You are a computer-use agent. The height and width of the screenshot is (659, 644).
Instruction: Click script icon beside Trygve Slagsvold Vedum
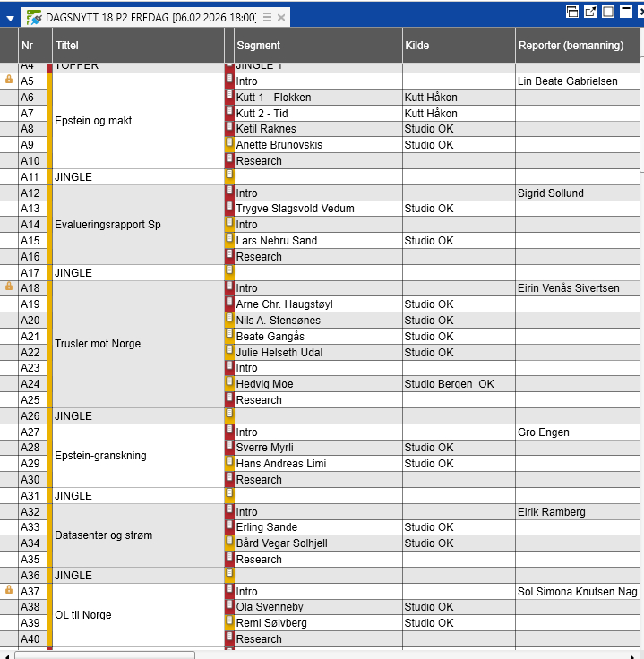coord(229,208)
